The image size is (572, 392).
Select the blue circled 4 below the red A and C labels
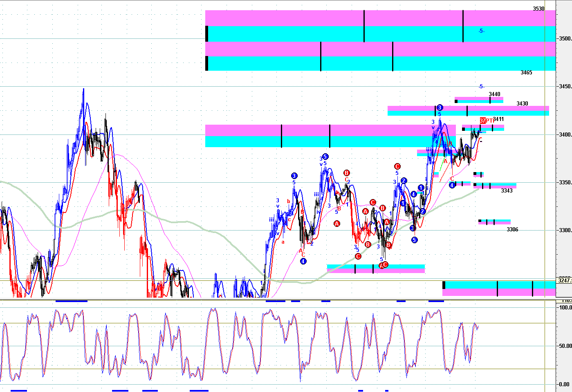303,261
